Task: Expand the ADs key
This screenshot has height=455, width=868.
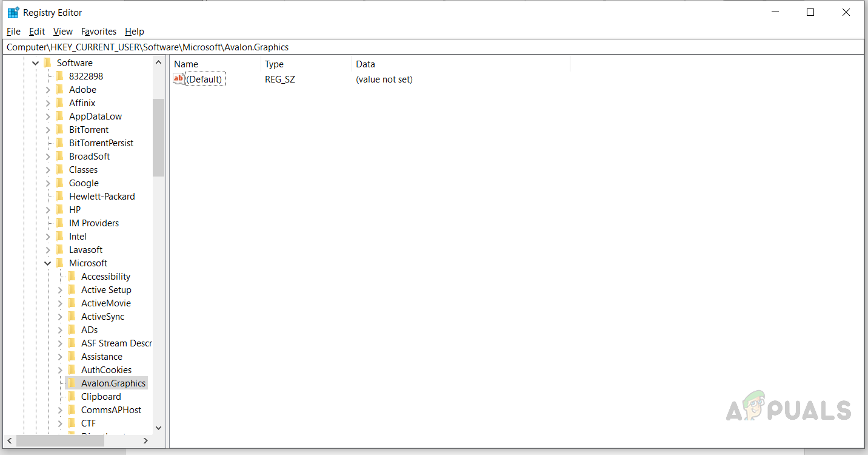Action: pyautogui.click(x=60, y=330)
